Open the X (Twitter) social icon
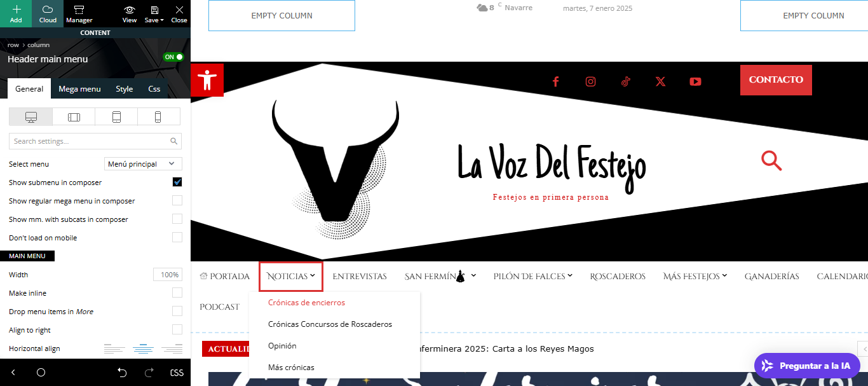This screenshot has height=386, width=868. tap(661, 81)
